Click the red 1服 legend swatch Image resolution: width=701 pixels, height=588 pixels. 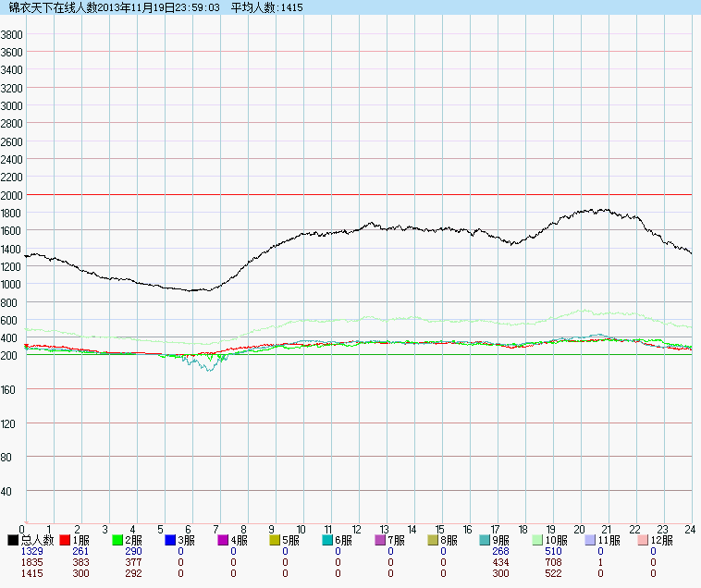[65, 540]
